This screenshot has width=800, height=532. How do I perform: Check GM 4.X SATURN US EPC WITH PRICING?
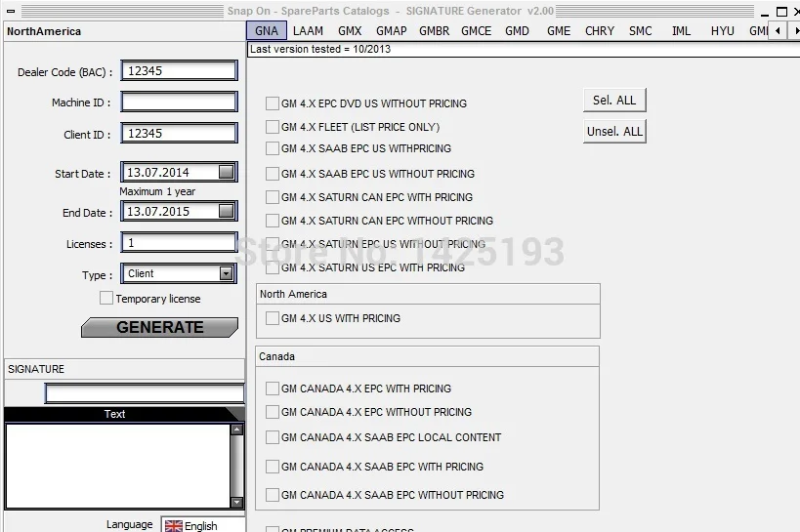pyautogui.click(x=273, y=267)
